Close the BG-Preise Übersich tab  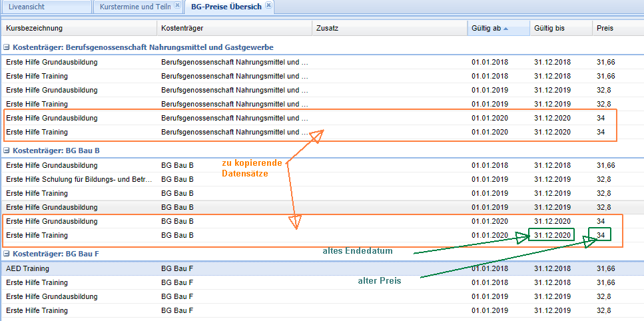coord(268,6)
